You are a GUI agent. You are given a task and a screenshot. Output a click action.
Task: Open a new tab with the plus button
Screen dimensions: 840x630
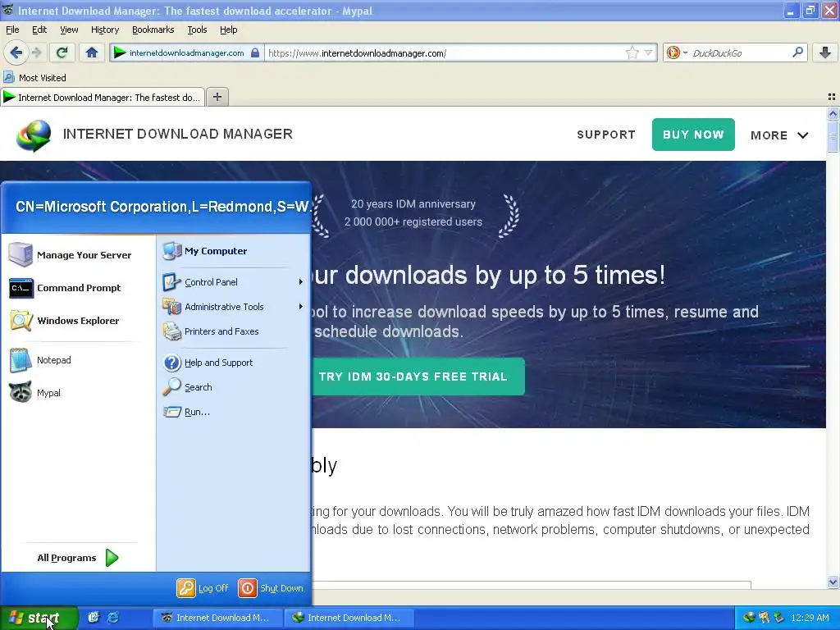click(x=217, y=97)
